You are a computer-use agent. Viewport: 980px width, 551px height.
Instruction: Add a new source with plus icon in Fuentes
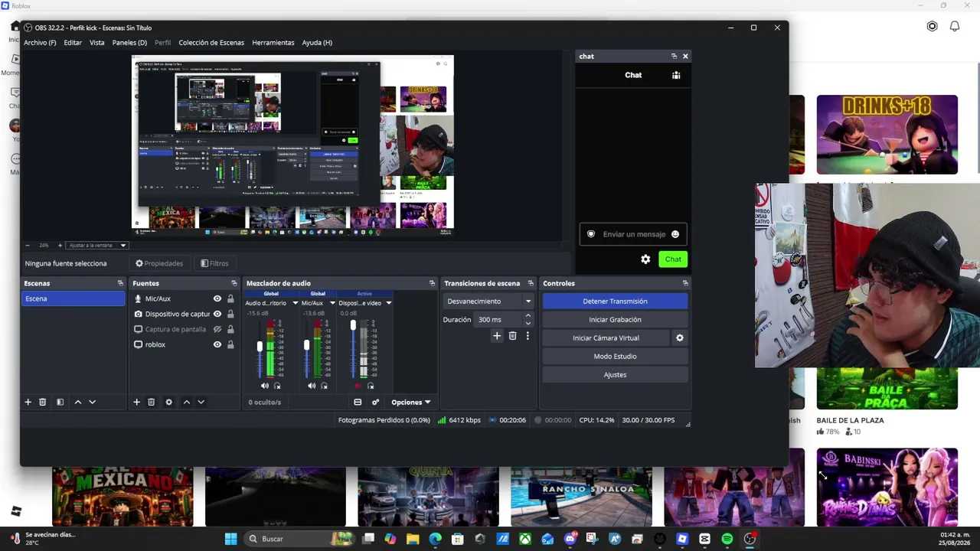coord(136,402)
